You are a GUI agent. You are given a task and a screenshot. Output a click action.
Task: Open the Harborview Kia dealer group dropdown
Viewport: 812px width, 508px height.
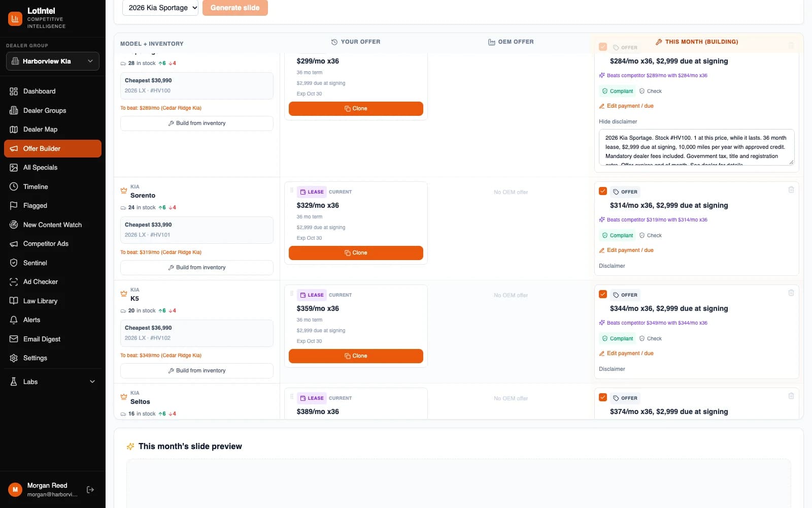click(x=53, y=61)
